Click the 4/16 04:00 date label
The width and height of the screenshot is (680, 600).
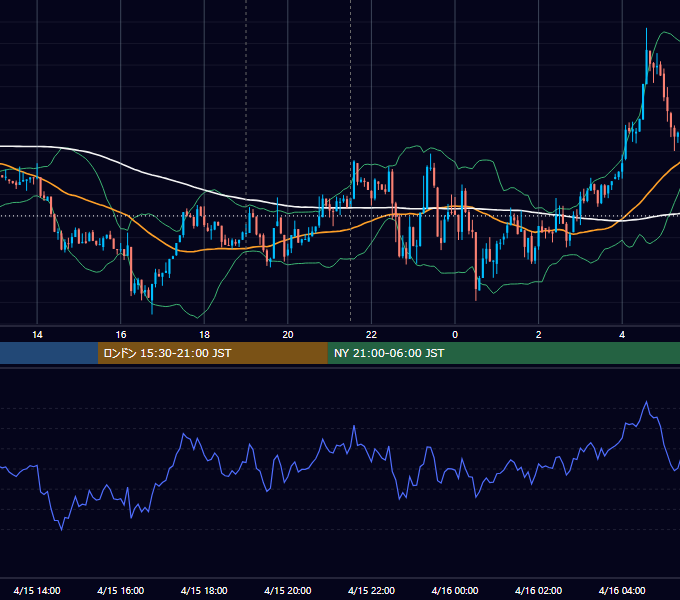click(622, 590)
